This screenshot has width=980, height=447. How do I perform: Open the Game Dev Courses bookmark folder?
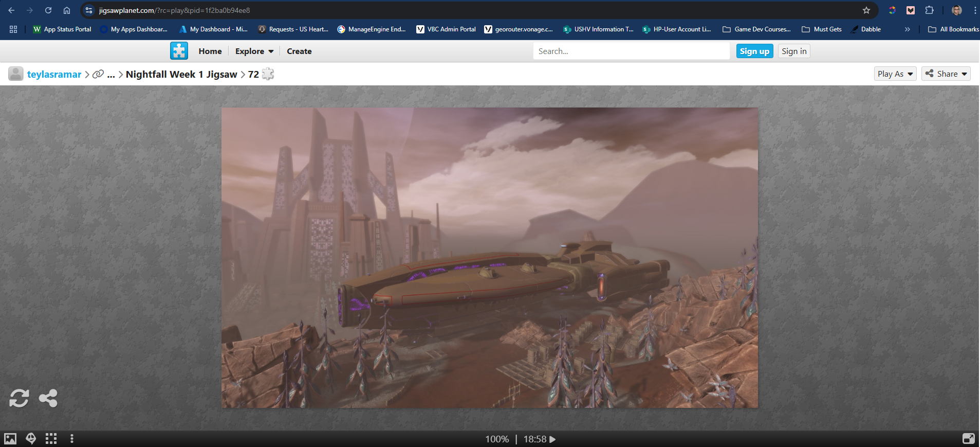click(x=756, y=29)
